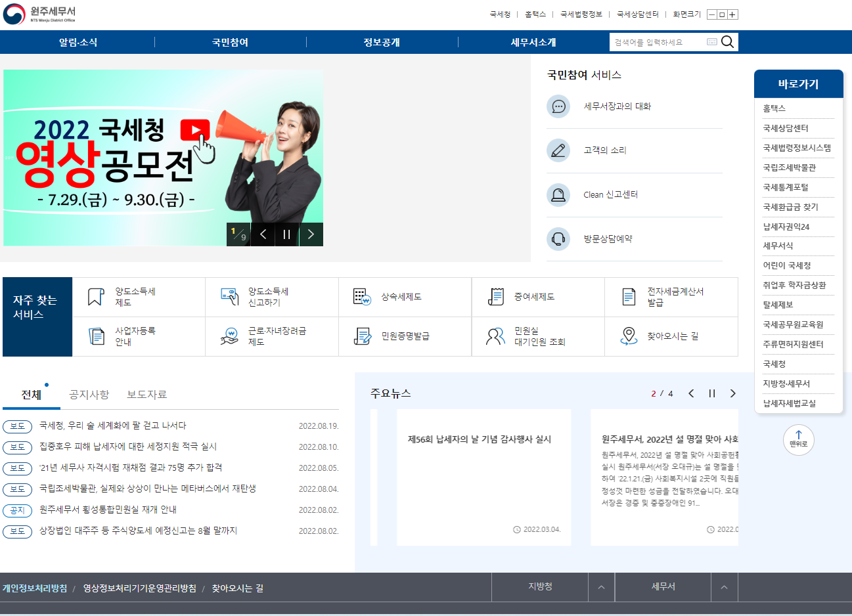Open 전자세금계산서 발급 service
The image size is (852, 616).
pos(671,297)
